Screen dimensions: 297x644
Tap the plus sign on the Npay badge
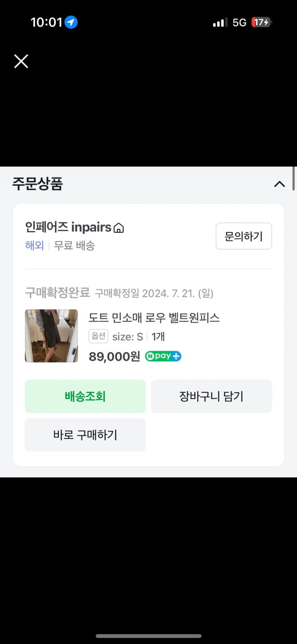click(x=177, y=356)
